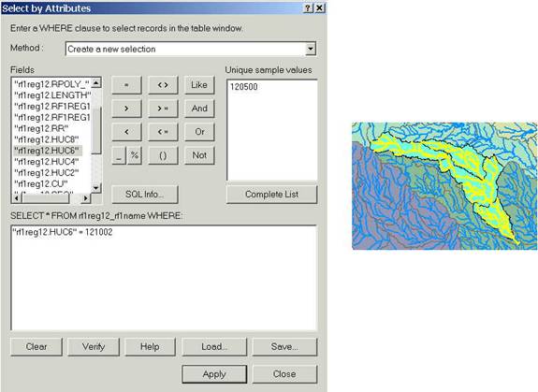
Task: Open the SQL Info dialog
Action: pyautogui.click(x=145, y=195)
